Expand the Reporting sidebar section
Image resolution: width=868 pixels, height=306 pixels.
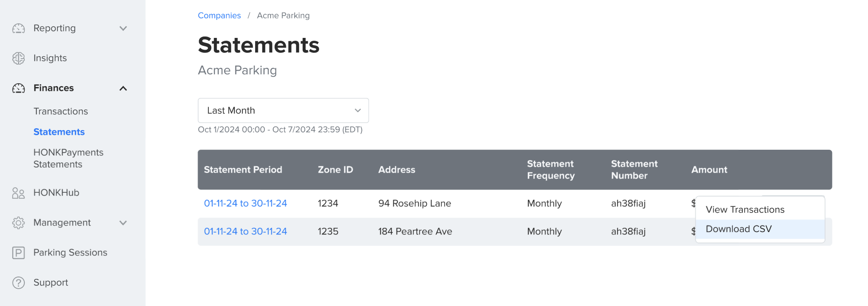(123, 28)
